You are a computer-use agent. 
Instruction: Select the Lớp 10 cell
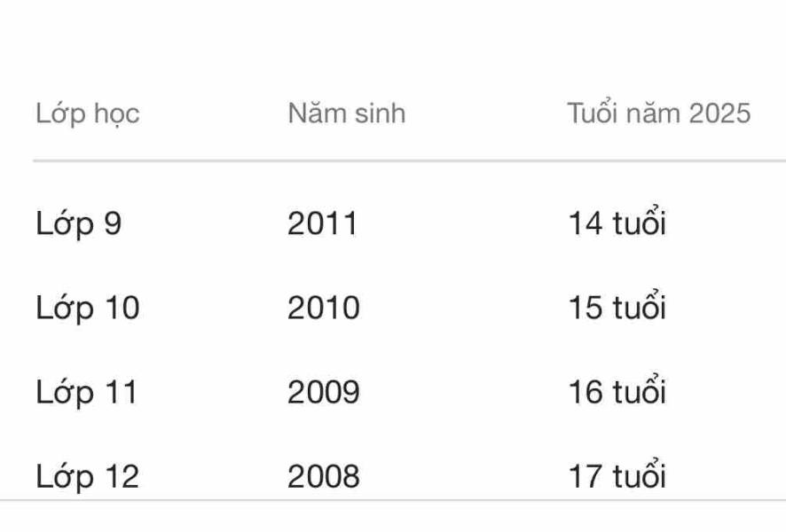(x=88, y=308)
